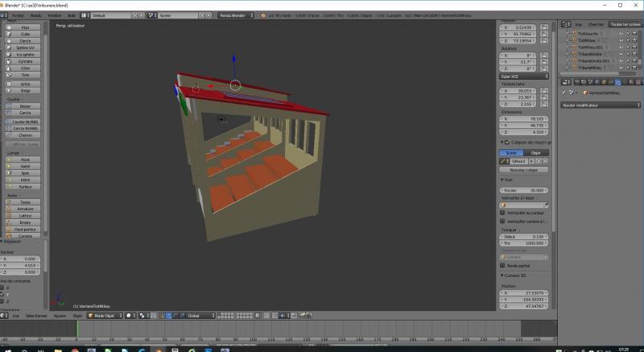This screenshot has width=644, height=352.
Task: Add a Cube mesh from the tool shelf
Action: [x=25, y=33]
